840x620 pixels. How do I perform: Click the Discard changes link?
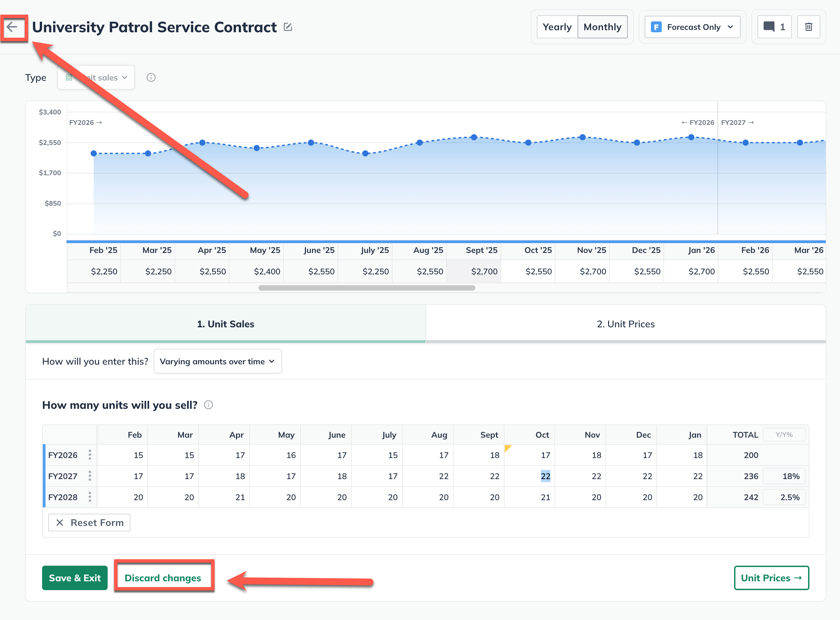(163, 578)
